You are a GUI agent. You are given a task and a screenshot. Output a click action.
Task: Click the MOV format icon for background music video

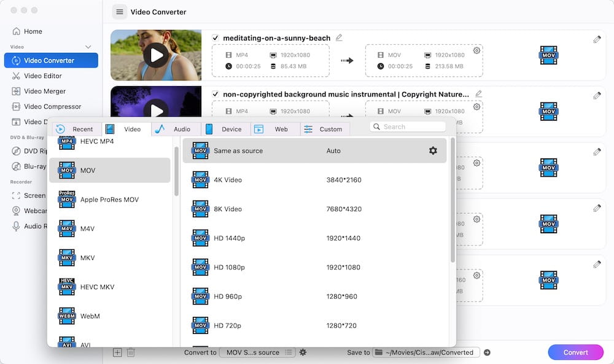[548, 112]
